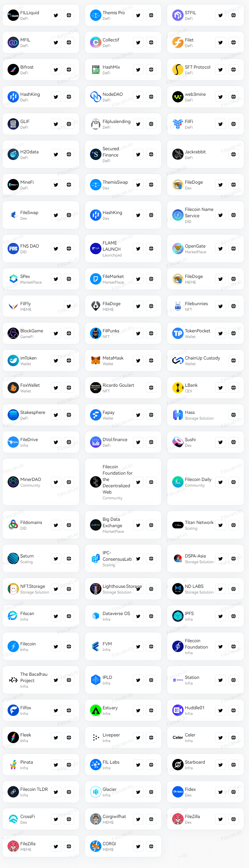Open Pinata's Twitter icon
The image size is (249, 868).
[56, 765]
